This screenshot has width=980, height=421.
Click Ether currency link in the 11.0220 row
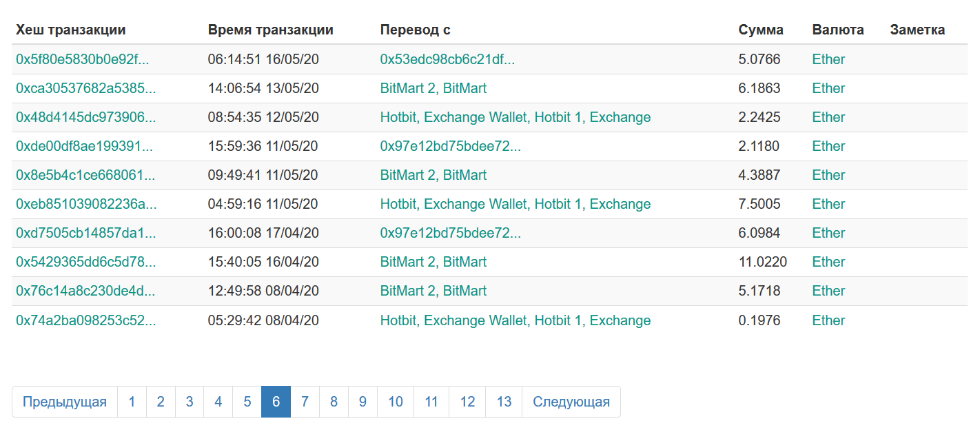828,262
